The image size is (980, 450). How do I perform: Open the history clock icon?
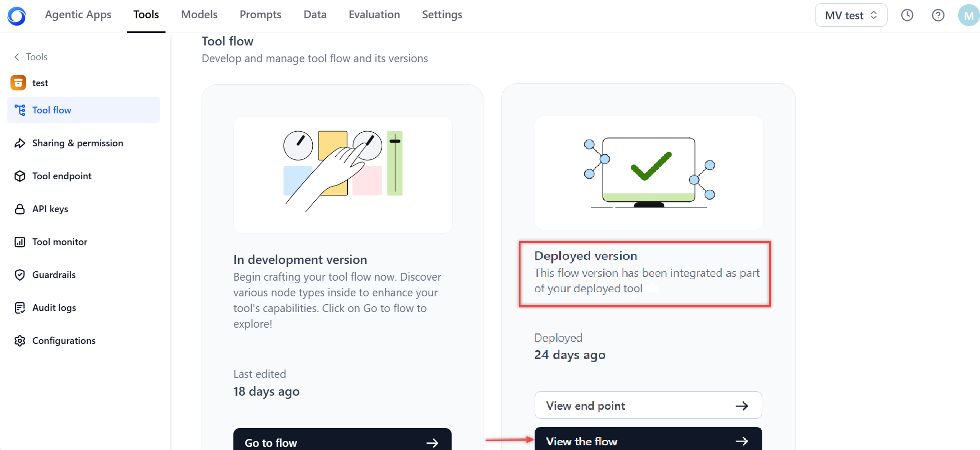pyautogui.click(x=907, y=15)
